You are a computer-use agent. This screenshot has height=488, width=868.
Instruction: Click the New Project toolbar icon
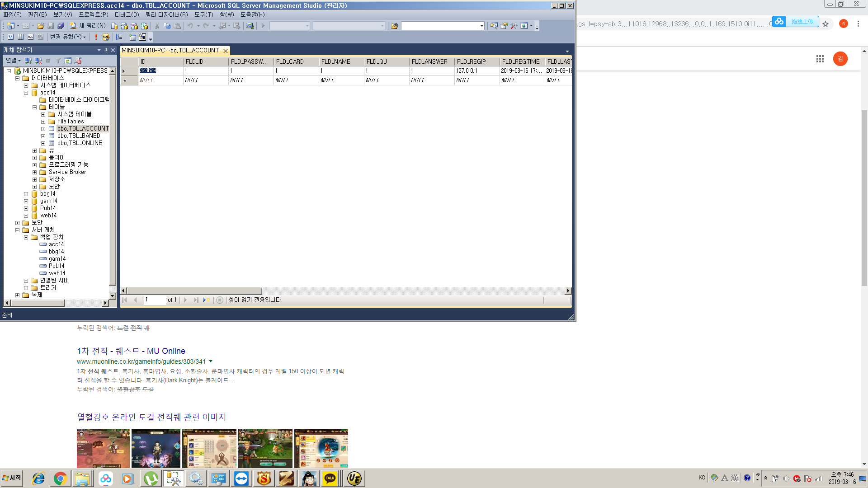tap(11, 26)
